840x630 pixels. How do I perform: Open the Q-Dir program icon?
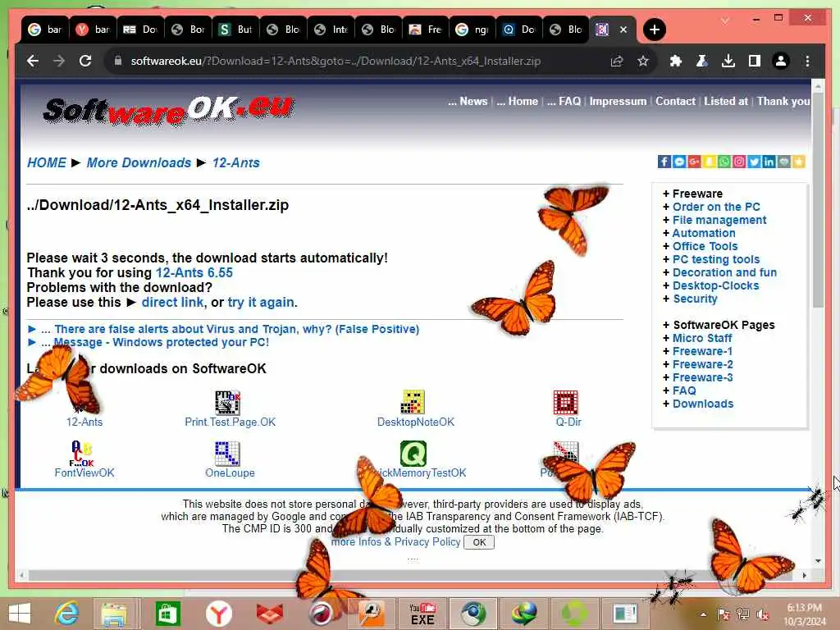(x=566, y=403)
